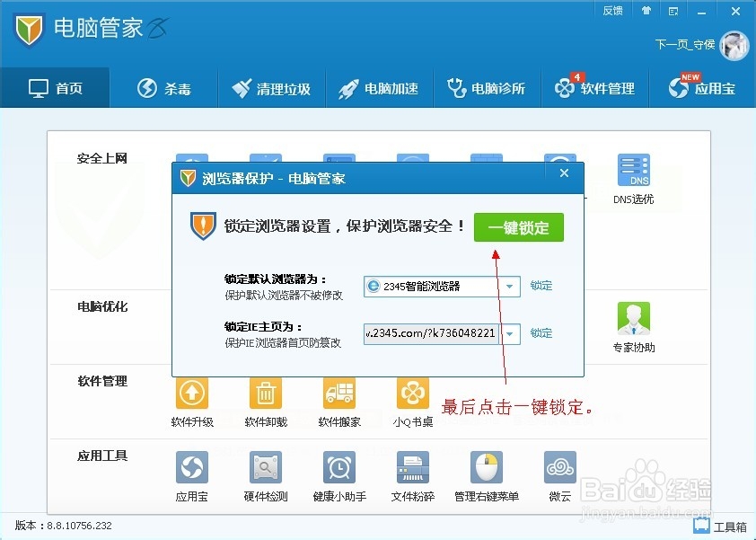Launch the 软件升级 software upgrade icon
This screenshot has width=756, height=540.
tap(192, 393)
